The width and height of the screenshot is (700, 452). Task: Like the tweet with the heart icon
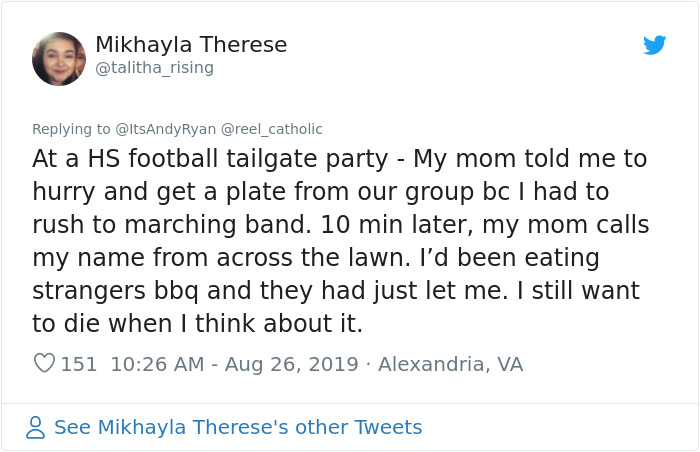(x=44, y=364)
